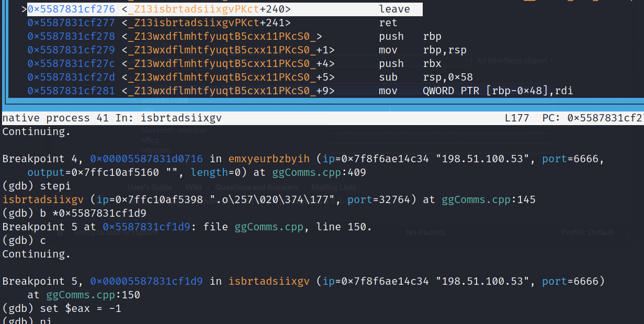
Task: Click source location ggComms.cpp:145
Action: pos(489,199)
